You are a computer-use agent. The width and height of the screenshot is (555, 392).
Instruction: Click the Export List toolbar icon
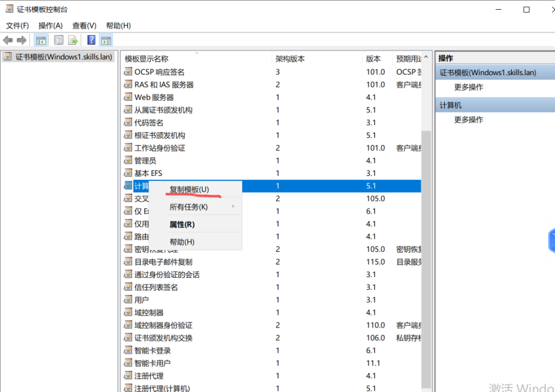click(x=73, y=40)
